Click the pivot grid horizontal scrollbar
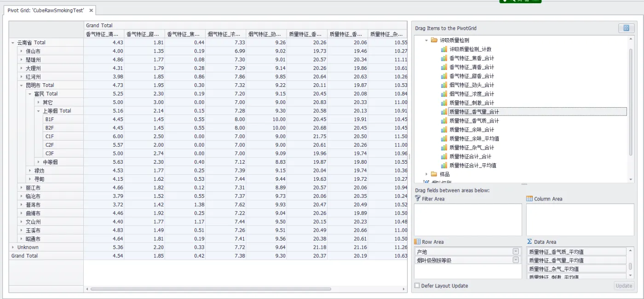Viewport: 644px width, 299px height. pos(211,289)
